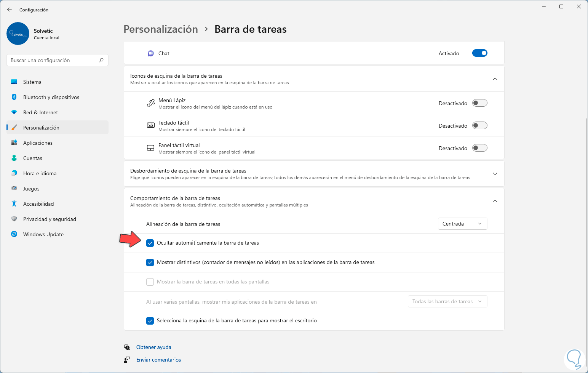Image resolution: width=588 pixels, height=373 pixels.
Task: Click the Accesibilidad icon in sidebar
Action: click(x=14, y=204)
